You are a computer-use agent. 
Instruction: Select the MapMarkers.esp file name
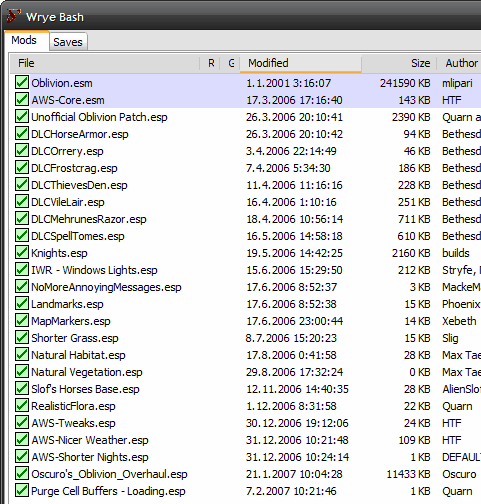(71, 321)
